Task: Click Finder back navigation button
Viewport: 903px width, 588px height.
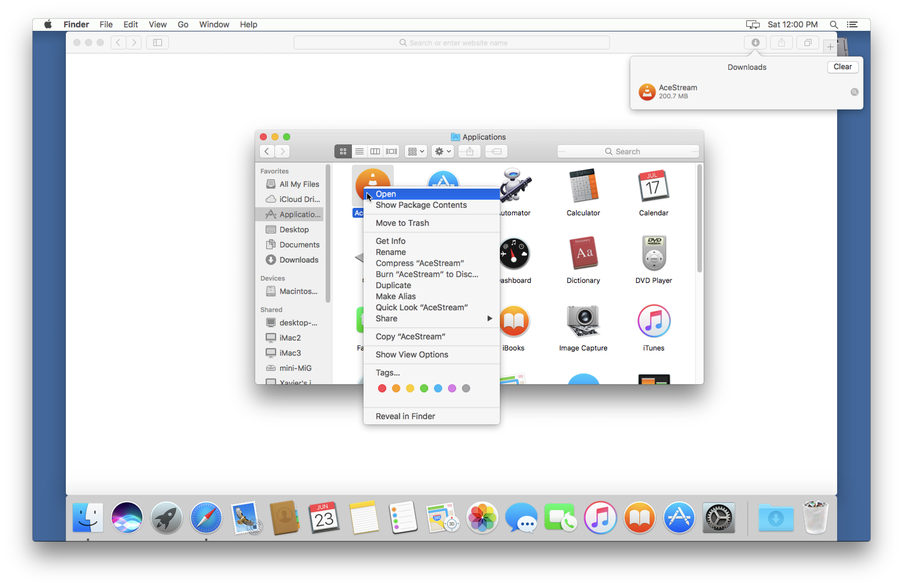Action: point(267,151)
